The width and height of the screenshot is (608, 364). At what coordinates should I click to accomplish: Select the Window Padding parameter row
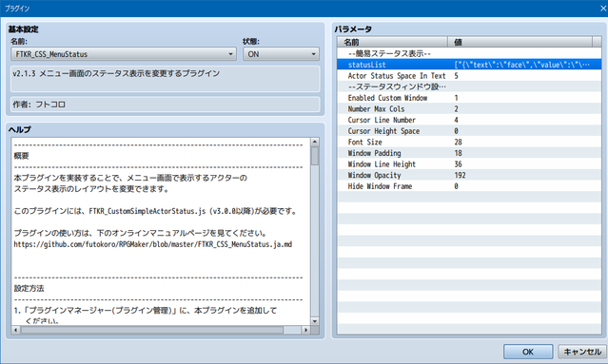click(x=469, y=153)
